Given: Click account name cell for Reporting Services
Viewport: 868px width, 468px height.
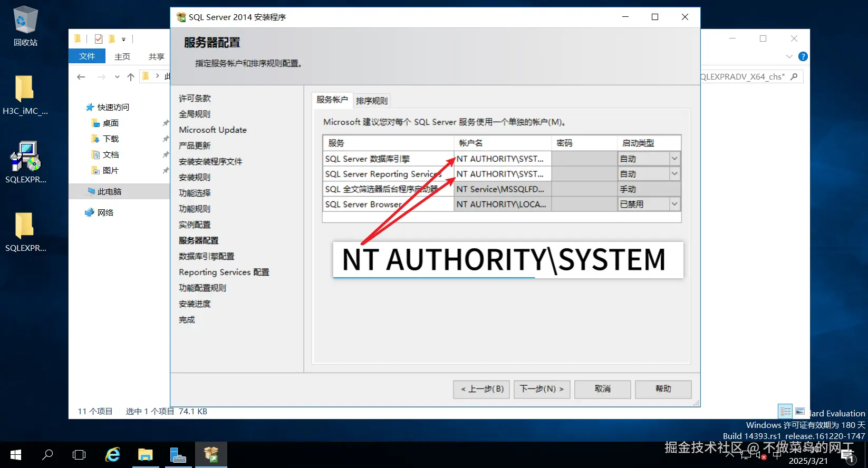Looking at the screenshot, I should pos(503,174).
